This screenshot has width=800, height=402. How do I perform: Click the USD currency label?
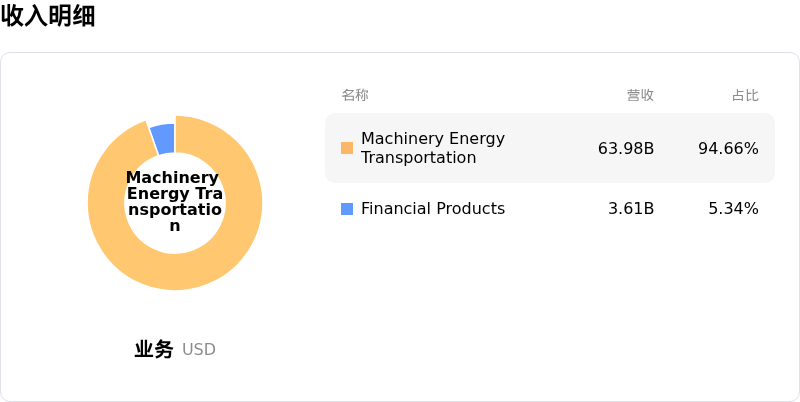(199, 350)
